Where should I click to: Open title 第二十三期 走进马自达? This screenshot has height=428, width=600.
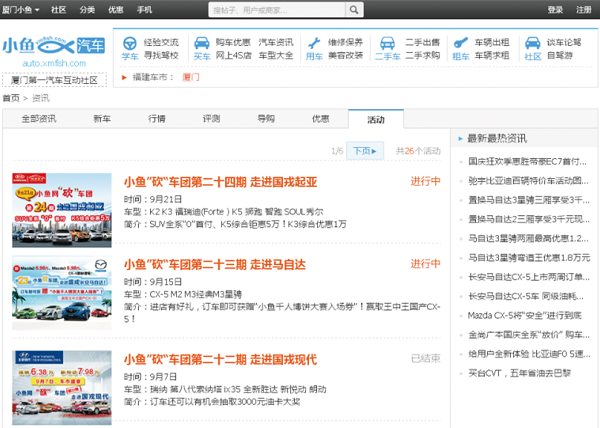pos(215,264)
